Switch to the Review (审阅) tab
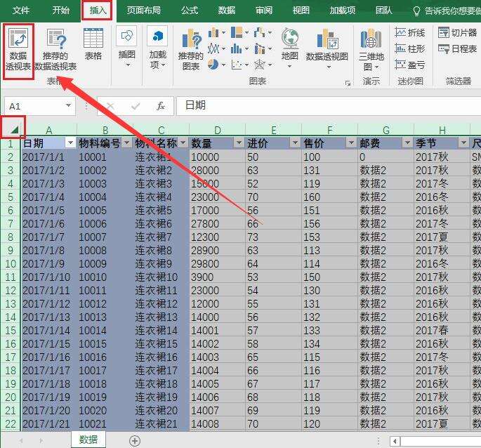 pyautogui.click(x=264, y=11)
